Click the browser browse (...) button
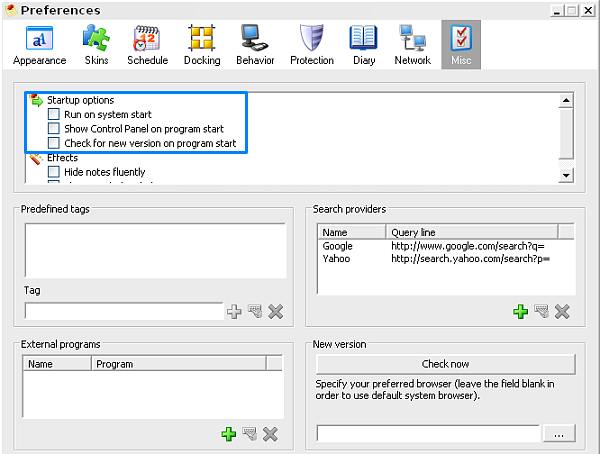The height and width of the screenshot is (454, 600). pyautogui.click(x=561, y=434)
